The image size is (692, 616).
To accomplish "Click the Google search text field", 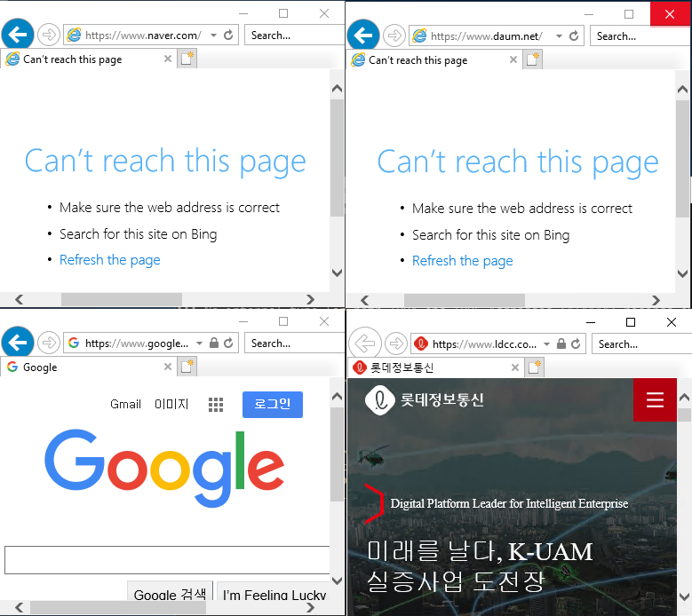I will (167, 560).
